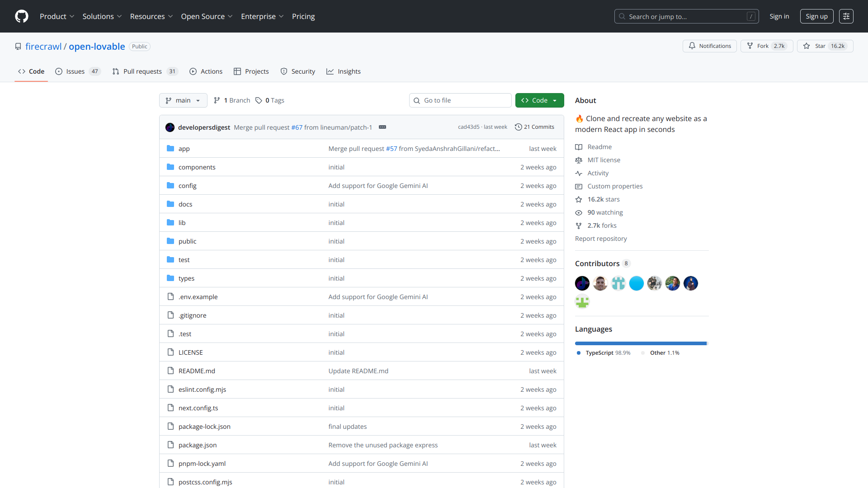The width and height of the screenshot is (868, 488).
Task: Click the Notifications bell button
Action: pos(709,46)
